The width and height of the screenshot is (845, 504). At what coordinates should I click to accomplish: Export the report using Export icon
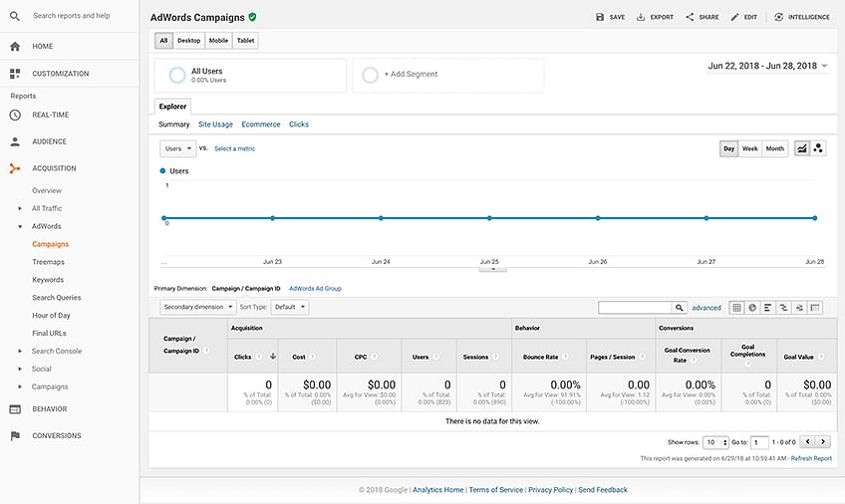click(x=641, y=17)
